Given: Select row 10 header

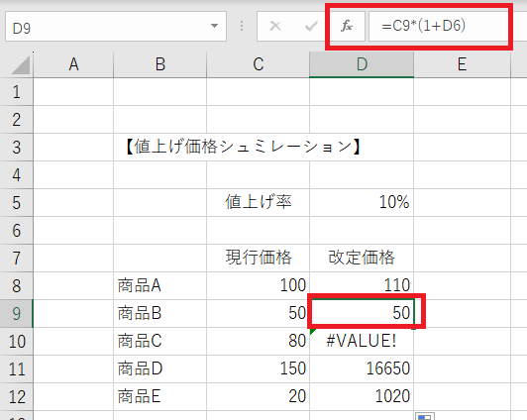Looking at the screenshot, I should point(17,342).
